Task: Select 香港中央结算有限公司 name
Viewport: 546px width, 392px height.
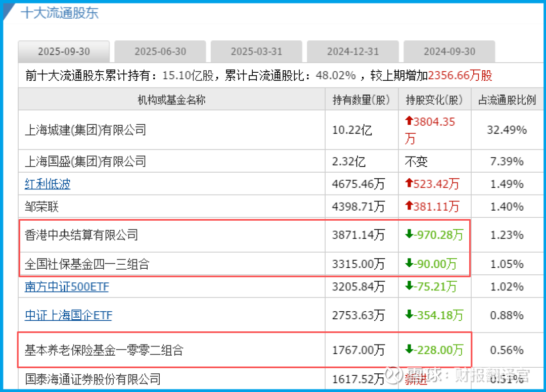Action: 81,235
